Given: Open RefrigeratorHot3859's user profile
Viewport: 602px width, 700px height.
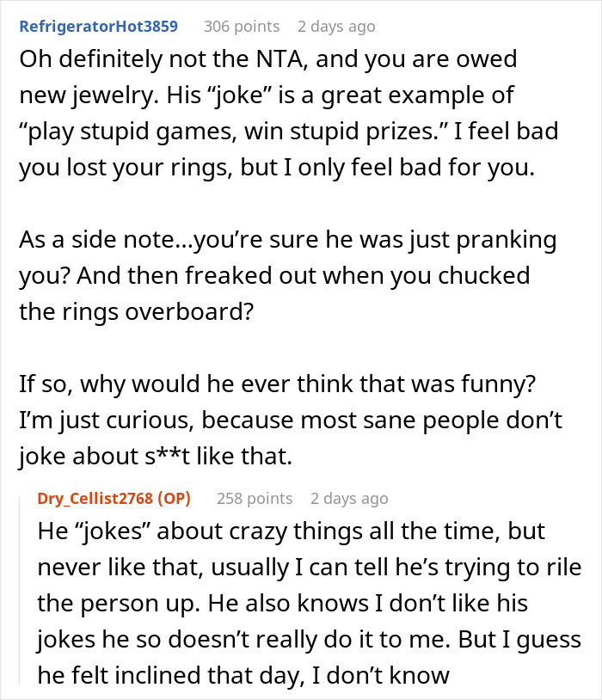Looking at the screenshot, I should tap(98, 27).
